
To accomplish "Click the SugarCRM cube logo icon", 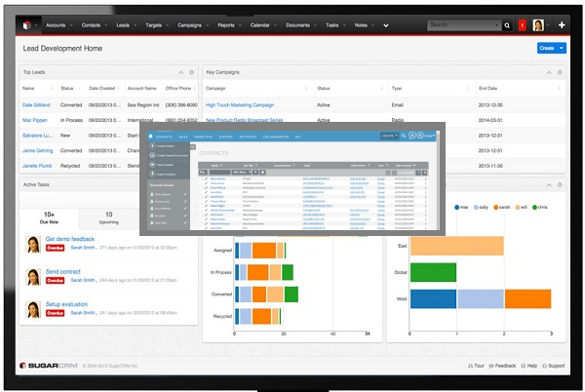I will (x=27, y=25).
